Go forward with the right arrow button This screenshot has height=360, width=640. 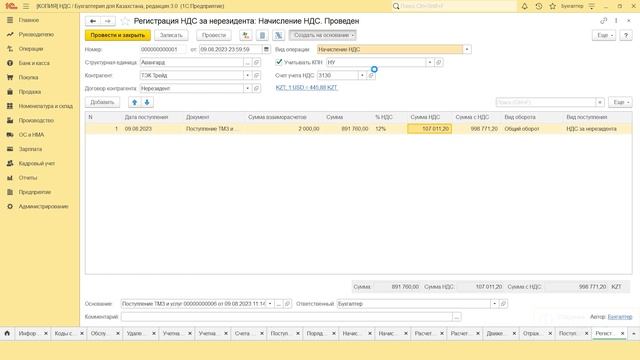click(x=108, y=21)
